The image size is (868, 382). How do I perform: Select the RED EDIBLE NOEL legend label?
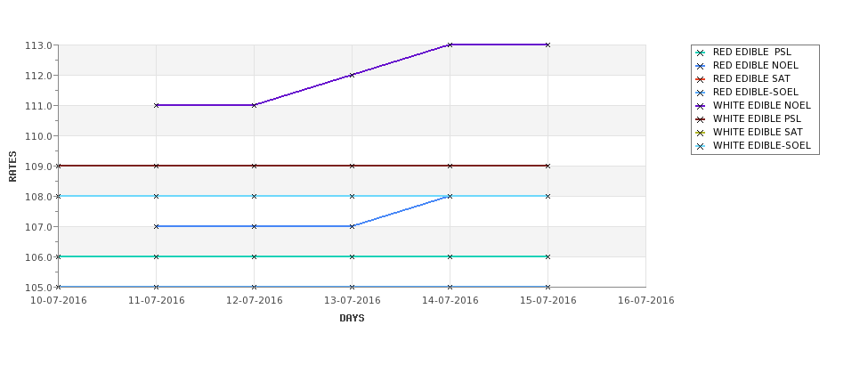point(756,65)
